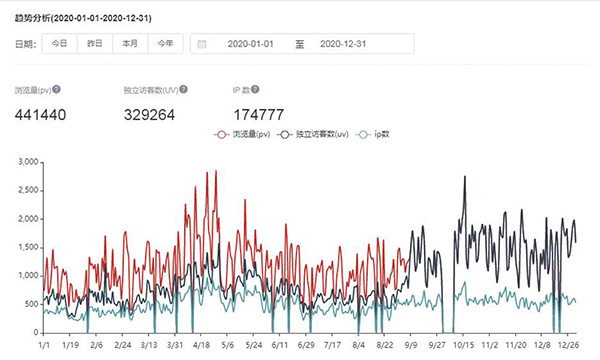Select the 今年 date filter

point(165,44)
